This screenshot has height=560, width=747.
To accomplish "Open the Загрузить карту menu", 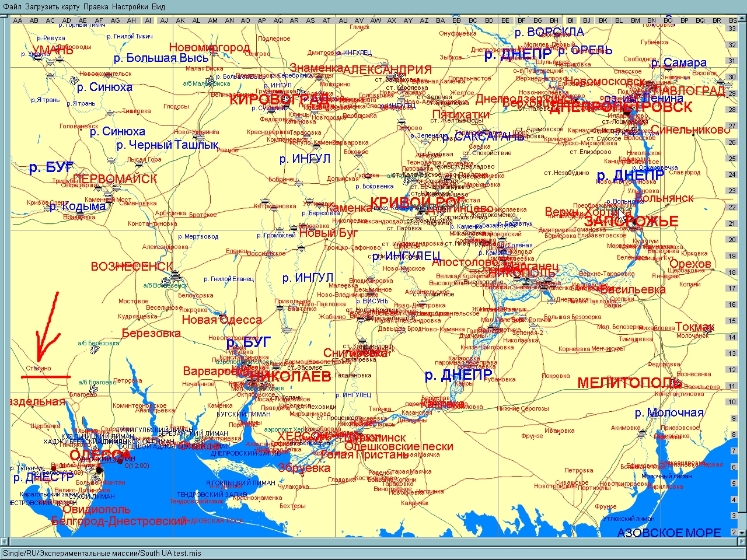I will point(52,6).
